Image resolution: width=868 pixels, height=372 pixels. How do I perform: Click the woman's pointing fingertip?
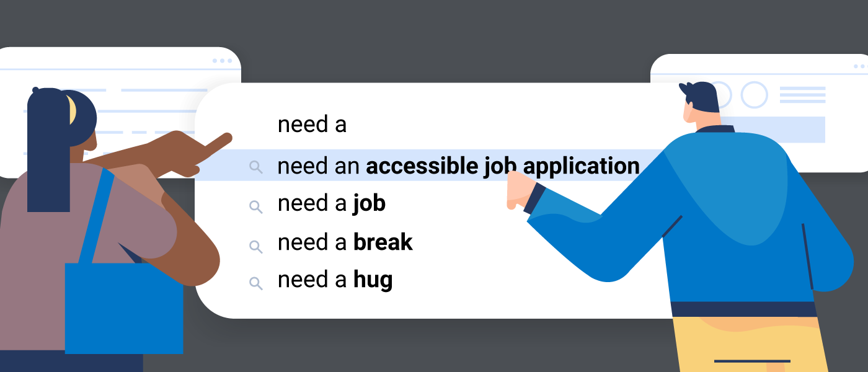227,138
